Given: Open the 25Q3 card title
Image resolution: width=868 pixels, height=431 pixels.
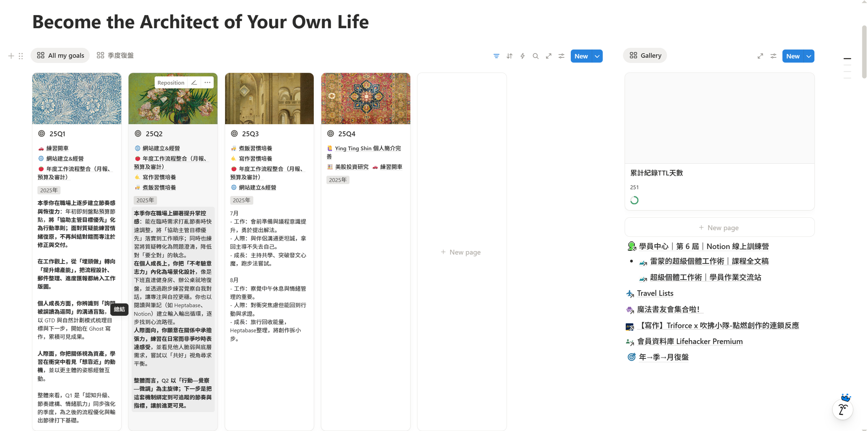Looking at the screenshot, I should 250,134.
